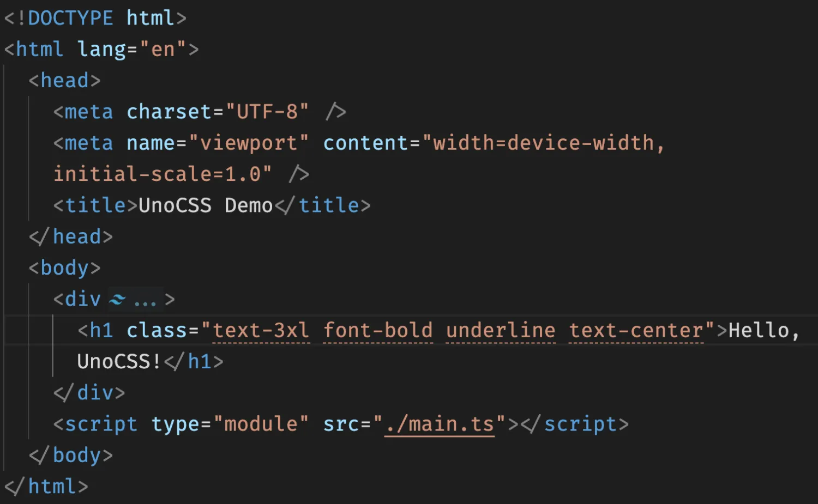Click the opening body tag
Viewport: 818px width, 504px height.
point(65,268)
